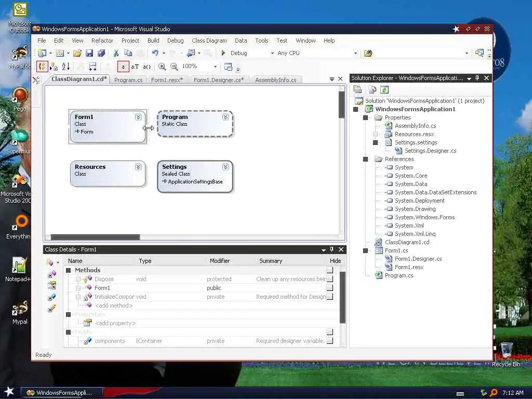This screenshot has width=532, height=399.
Task: Save the current file with the floppy icon
Action: tap(89, 53)
